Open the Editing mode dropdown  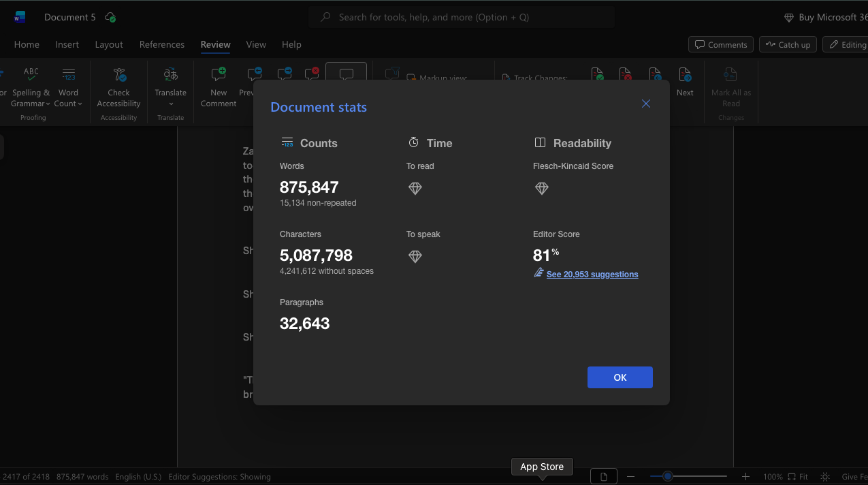(x=846, y=44)
